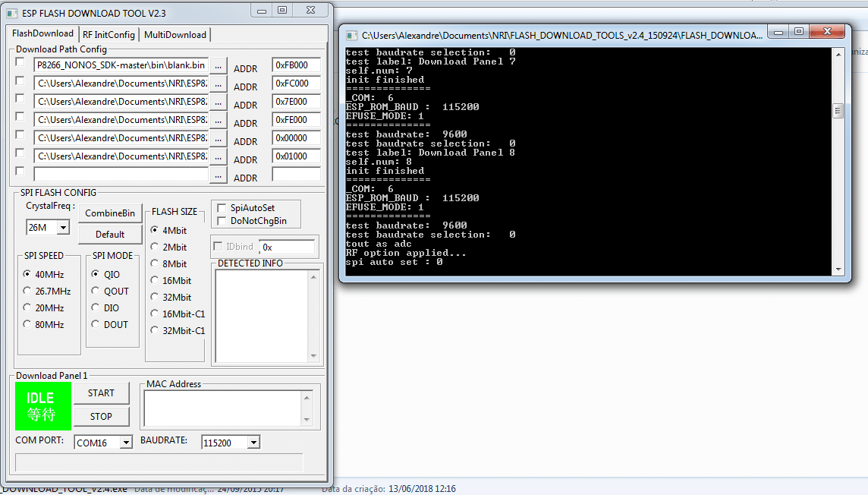Choose DIO SPI mode
The image size is (868, 495).
tap(95, 307)
